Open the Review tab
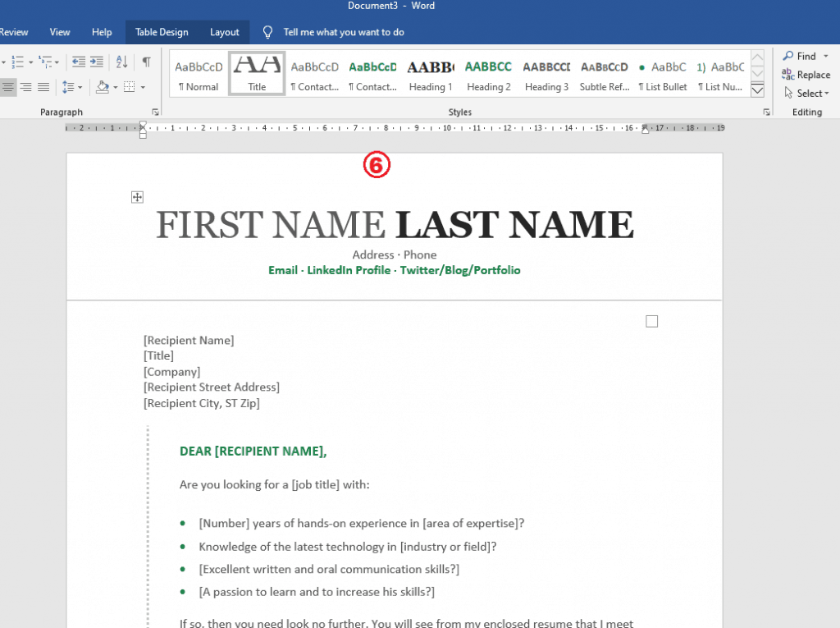840x628 pixels. click(x=14, y=32)
